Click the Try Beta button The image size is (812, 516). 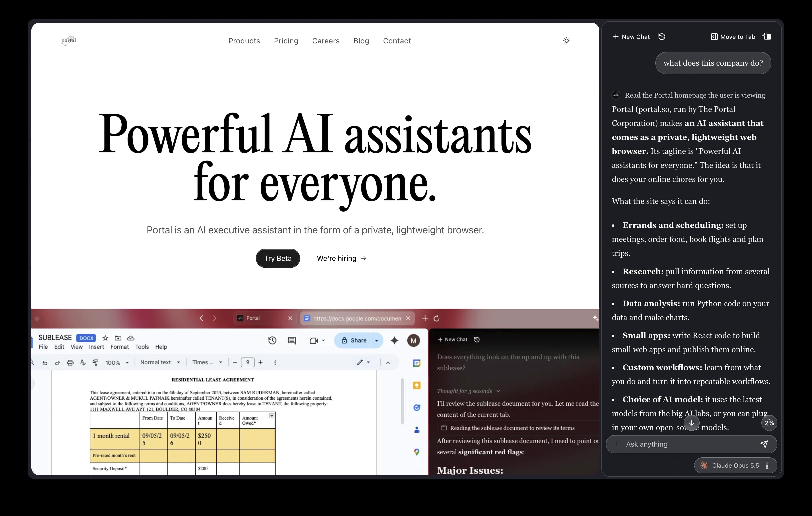click(x=278, y=258)
